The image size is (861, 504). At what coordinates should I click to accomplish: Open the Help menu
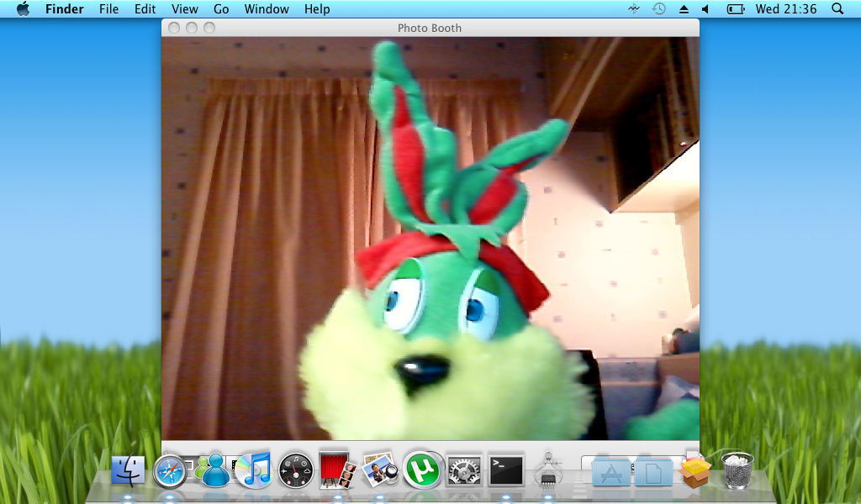coord(317,8)
